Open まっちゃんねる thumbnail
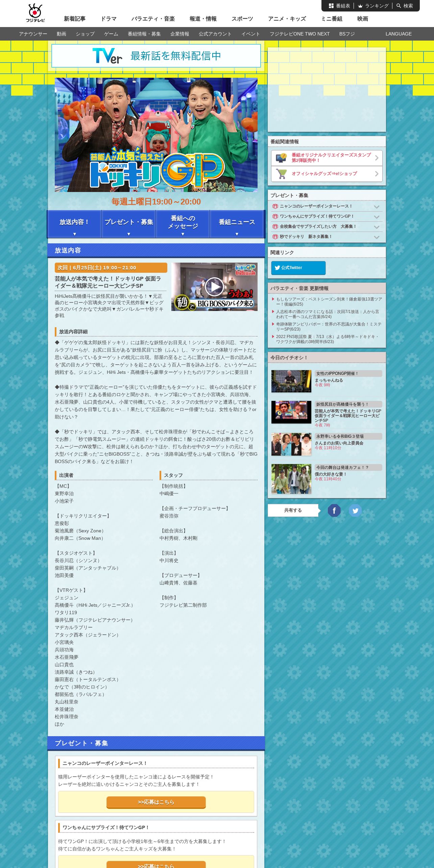 tap(291, 381)
